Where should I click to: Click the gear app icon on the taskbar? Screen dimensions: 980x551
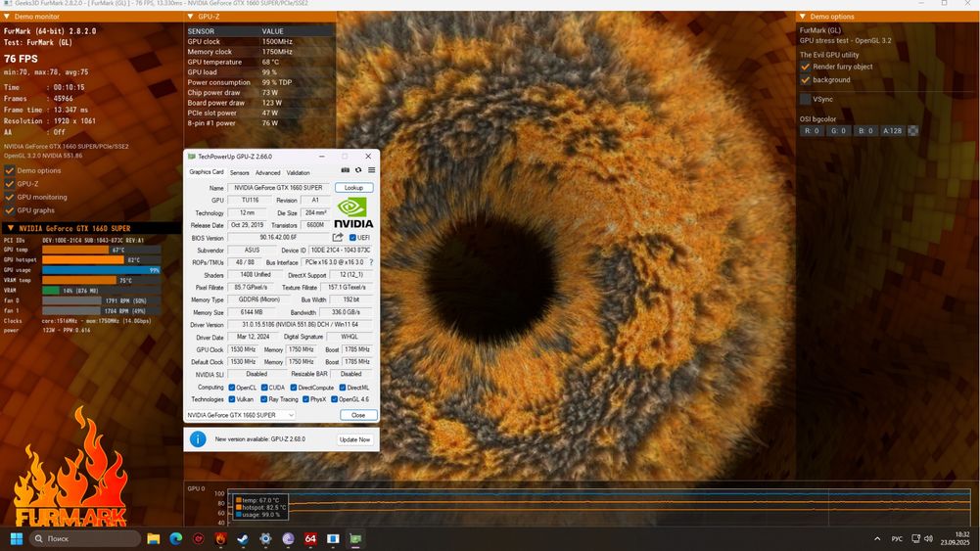[265, 538]
